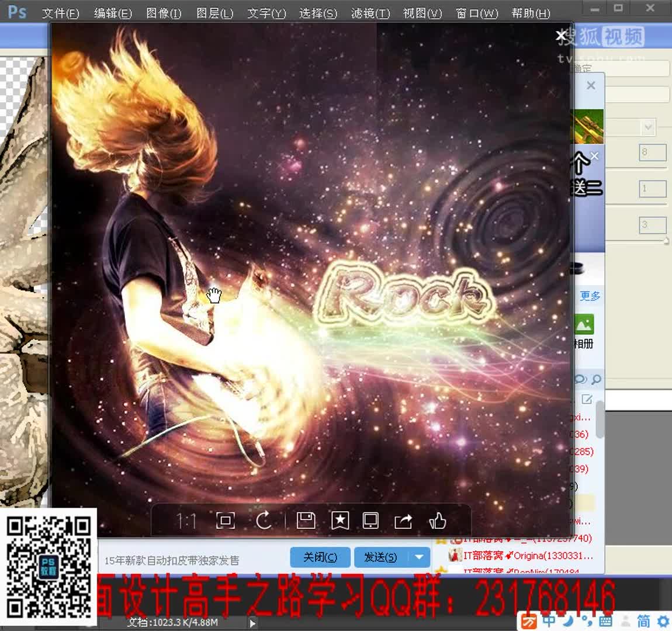Image resolution: width=672 pixels, height=631 pixels.
Task: Click the share arrow icon in the viewer toolbar
Action: (x=403, y=521)
